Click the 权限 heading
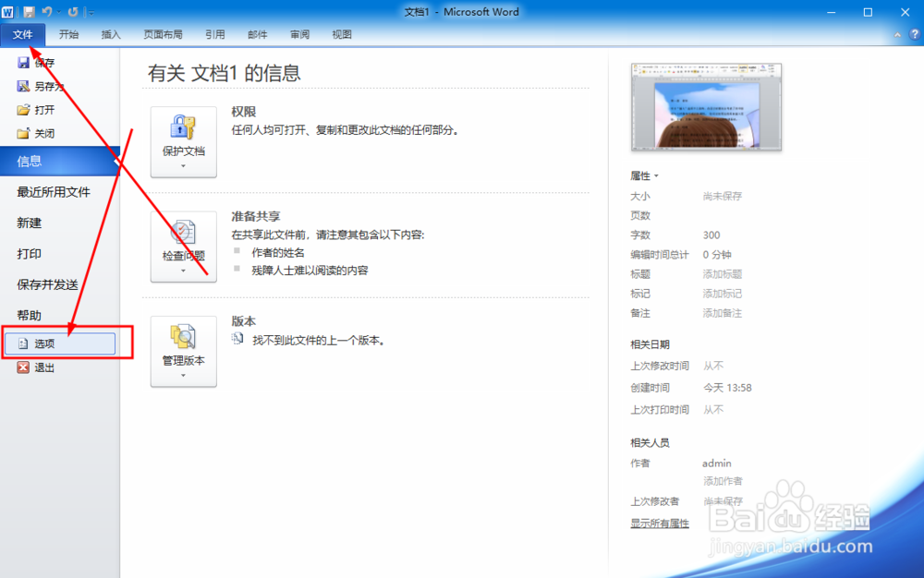924x578 pixels. point(243,112)
